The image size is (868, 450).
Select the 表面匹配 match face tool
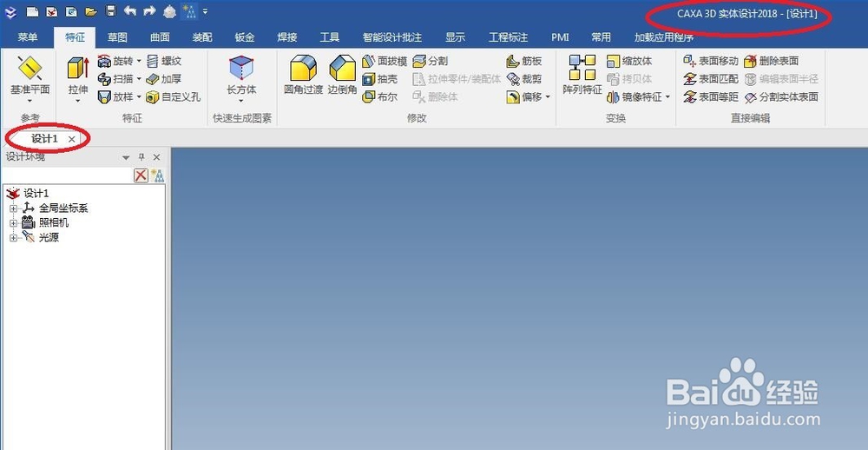711,79
